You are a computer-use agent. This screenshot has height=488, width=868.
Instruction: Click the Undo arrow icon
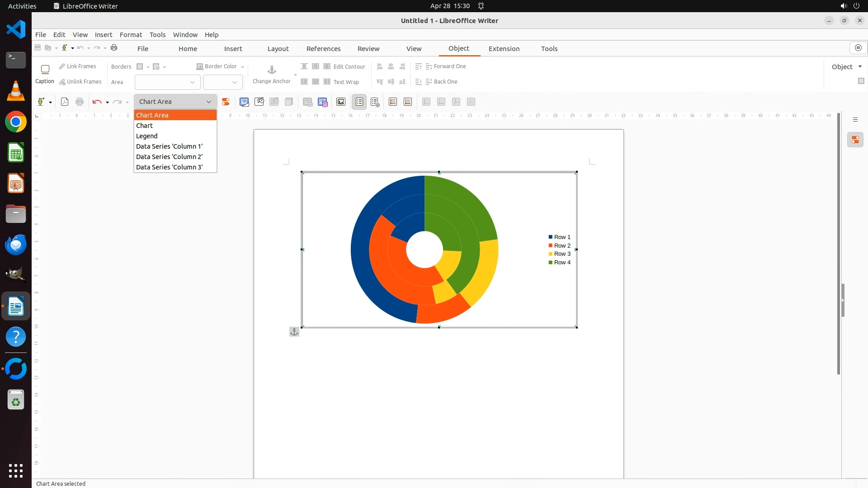(96, 102)
